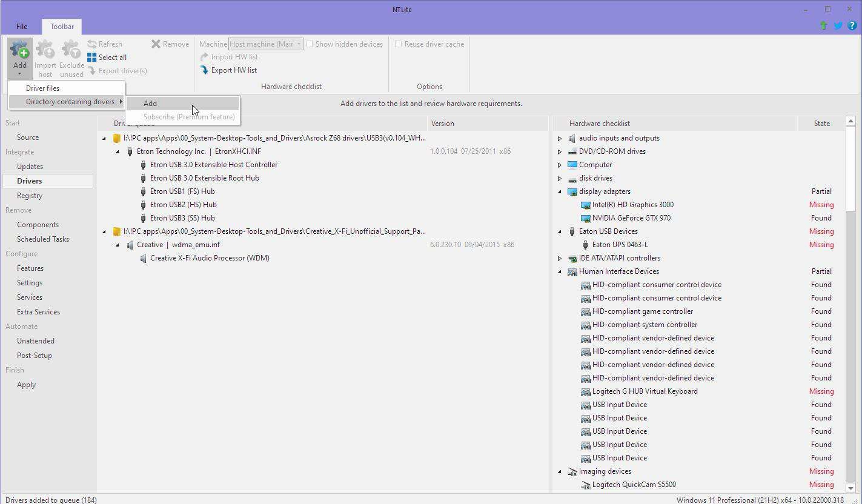The height and width of the screenshot is (504, 862).
Task: Click the Logitech QuickCam S5500 camera icon
Action: click(585, 485)
